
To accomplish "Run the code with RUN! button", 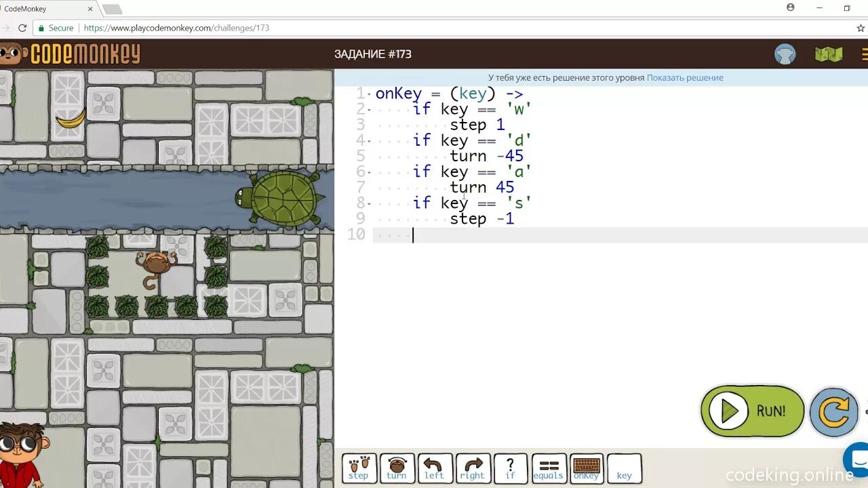I will tap(752, 411).
